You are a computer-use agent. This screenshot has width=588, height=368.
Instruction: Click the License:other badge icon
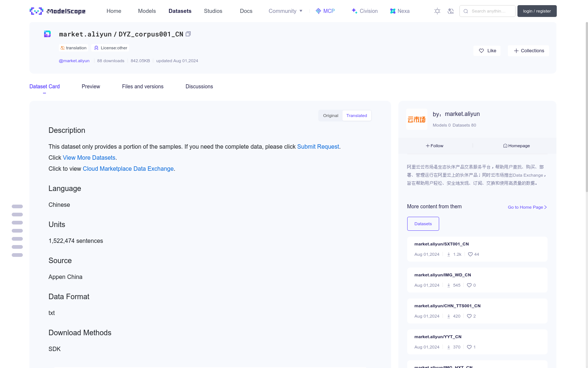96,48
